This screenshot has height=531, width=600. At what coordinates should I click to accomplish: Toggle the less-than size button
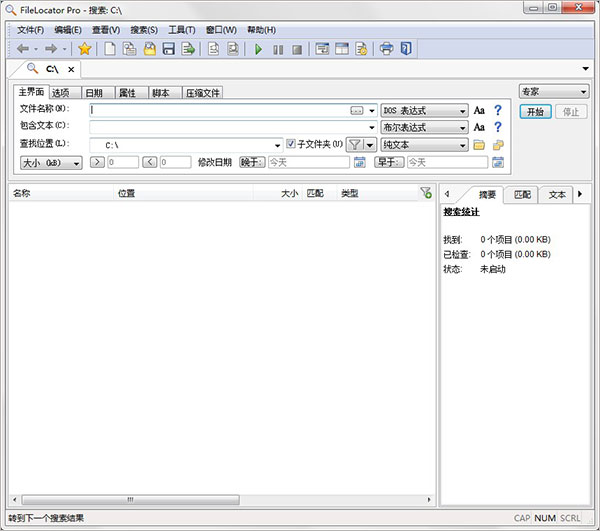pyautogui.click(x=150, y=162)
